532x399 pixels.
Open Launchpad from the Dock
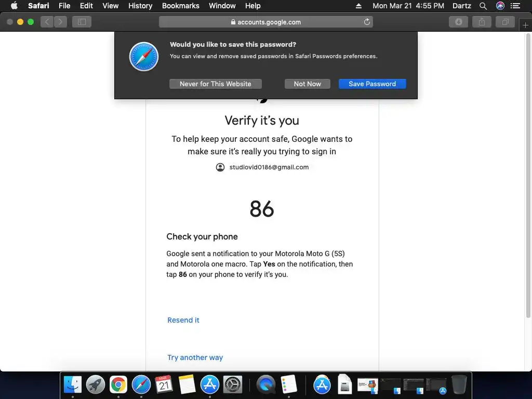(96, 385)
